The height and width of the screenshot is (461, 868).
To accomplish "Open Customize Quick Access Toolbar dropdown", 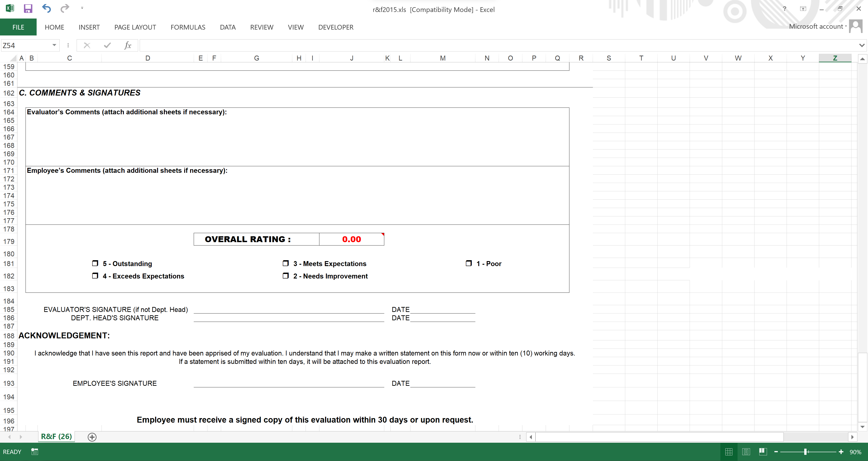I will click(82, 8).
